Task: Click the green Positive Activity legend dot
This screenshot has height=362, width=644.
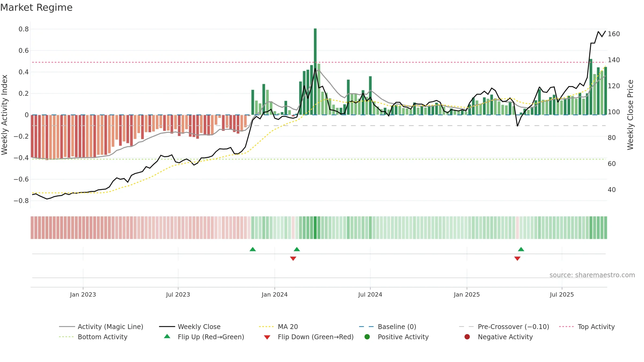Action: pos(367,337)
